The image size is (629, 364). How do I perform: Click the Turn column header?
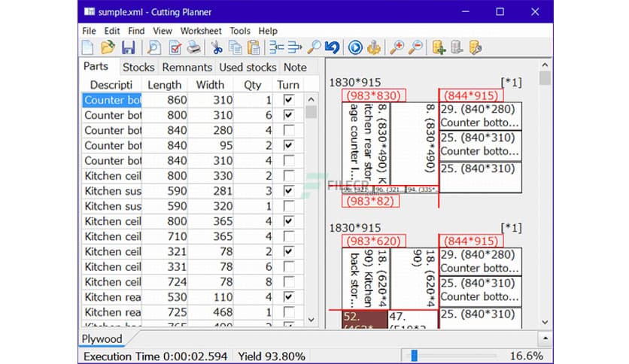point(288,85)
